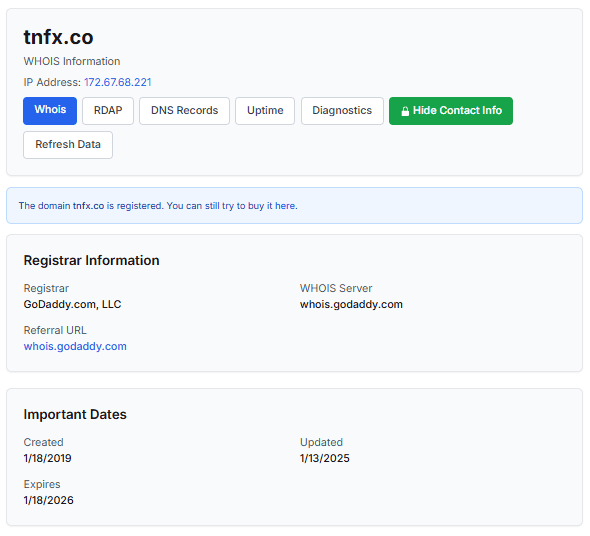Select updated date 1/13/2025
Viewport: 590px width, 536px height.
click(324, 458)
